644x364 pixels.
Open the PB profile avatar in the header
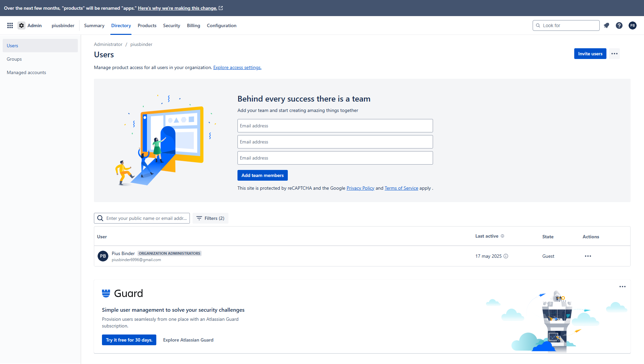click(x=633, y=25)
